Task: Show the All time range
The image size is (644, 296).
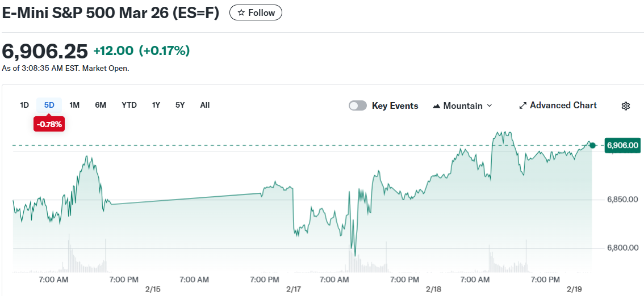Action: tap(205, 105)
